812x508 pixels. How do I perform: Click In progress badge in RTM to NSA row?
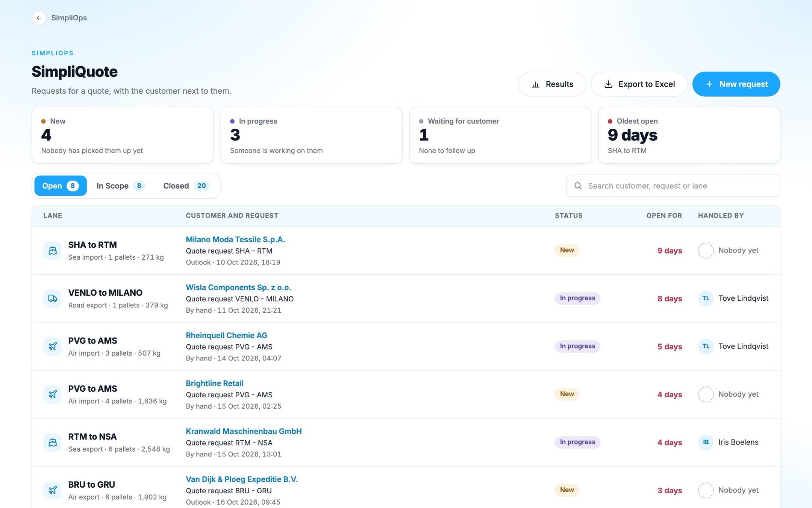(x=577, y=442)
